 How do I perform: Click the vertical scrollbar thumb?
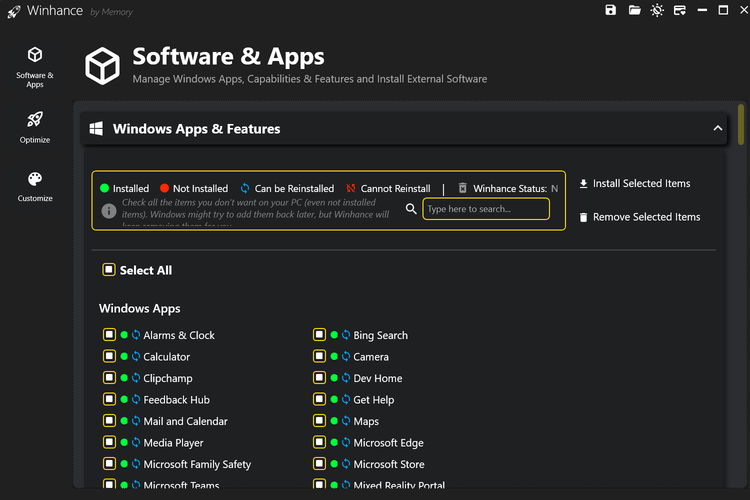(741, 124)
